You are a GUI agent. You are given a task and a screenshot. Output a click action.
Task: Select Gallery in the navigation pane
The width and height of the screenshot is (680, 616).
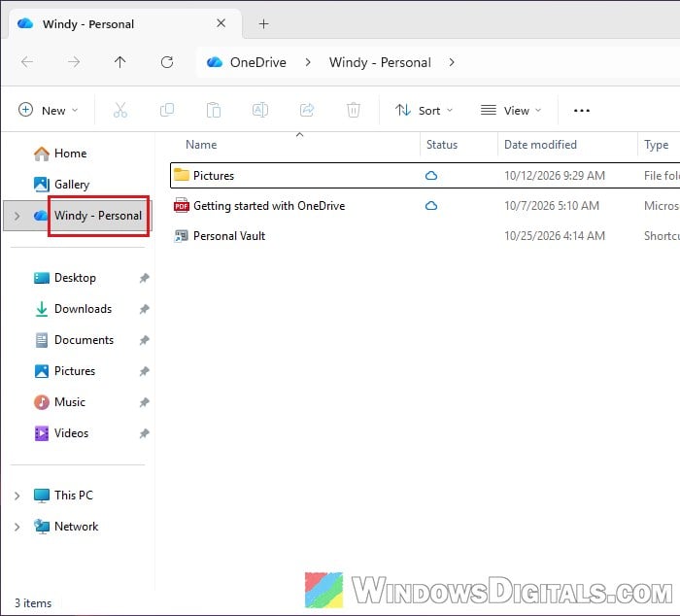72,185
